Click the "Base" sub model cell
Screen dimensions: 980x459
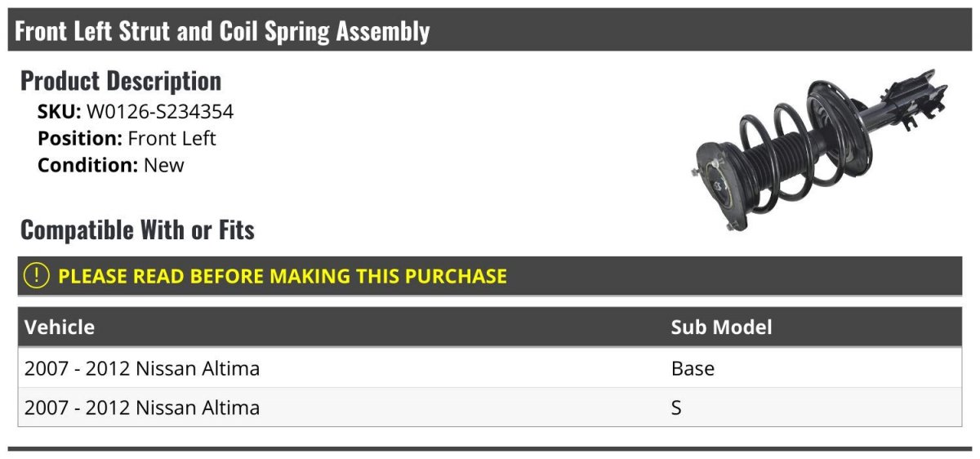[693, 368]
